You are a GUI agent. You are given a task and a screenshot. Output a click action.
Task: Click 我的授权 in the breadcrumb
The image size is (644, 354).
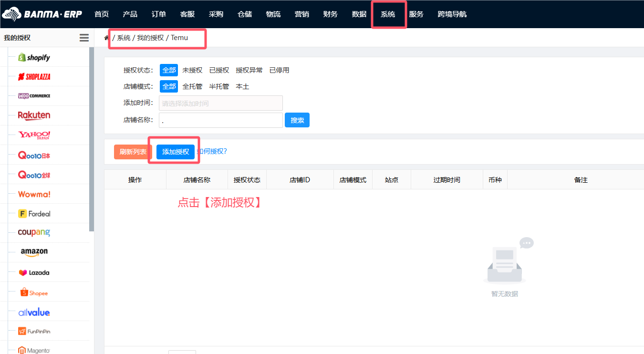[x=151, y=38]
